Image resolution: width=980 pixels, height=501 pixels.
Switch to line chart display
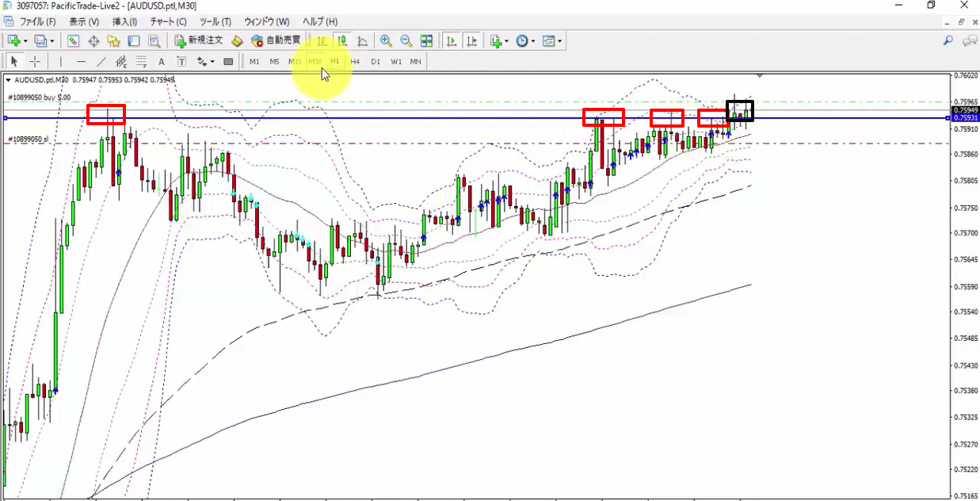(x=363, y=40)
